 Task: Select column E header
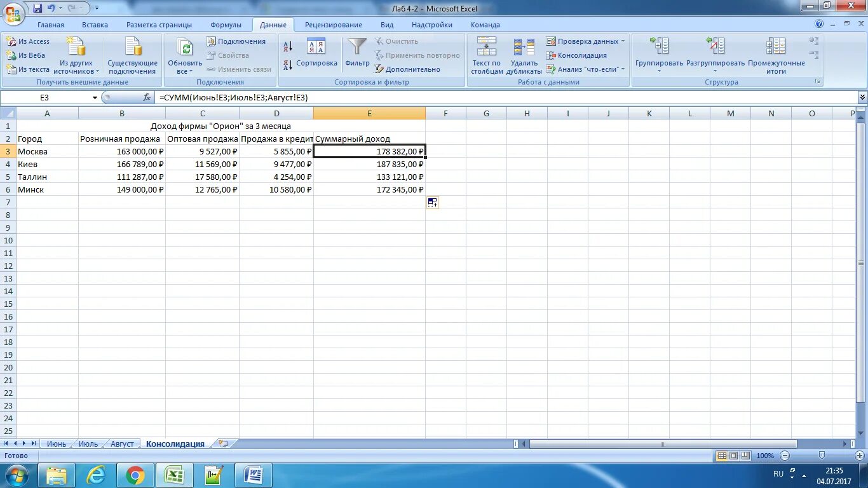(369, 113)
